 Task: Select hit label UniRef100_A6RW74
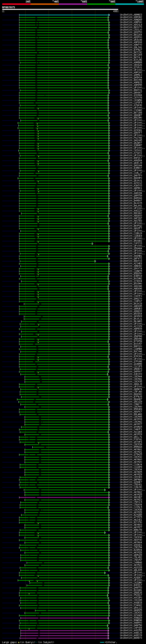point(131,389)
